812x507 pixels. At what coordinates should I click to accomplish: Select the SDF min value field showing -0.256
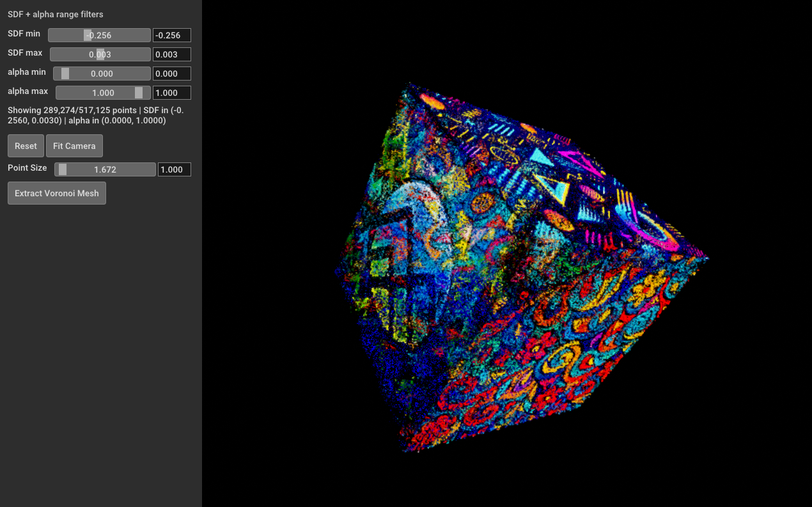pos(171,35)
